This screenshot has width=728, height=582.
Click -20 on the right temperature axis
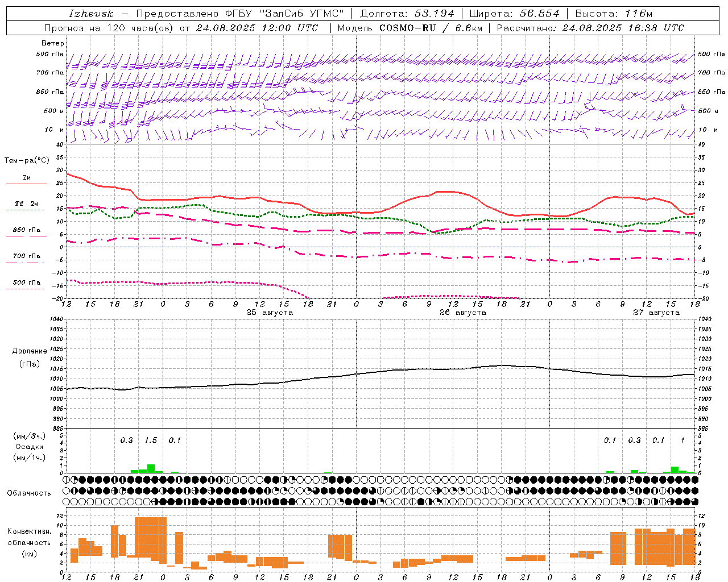703,298
